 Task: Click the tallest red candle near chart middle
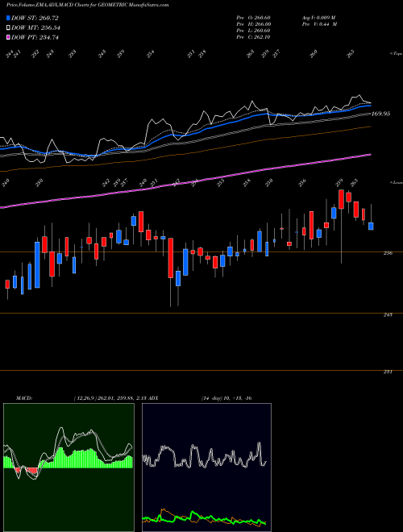click(171, 258)
